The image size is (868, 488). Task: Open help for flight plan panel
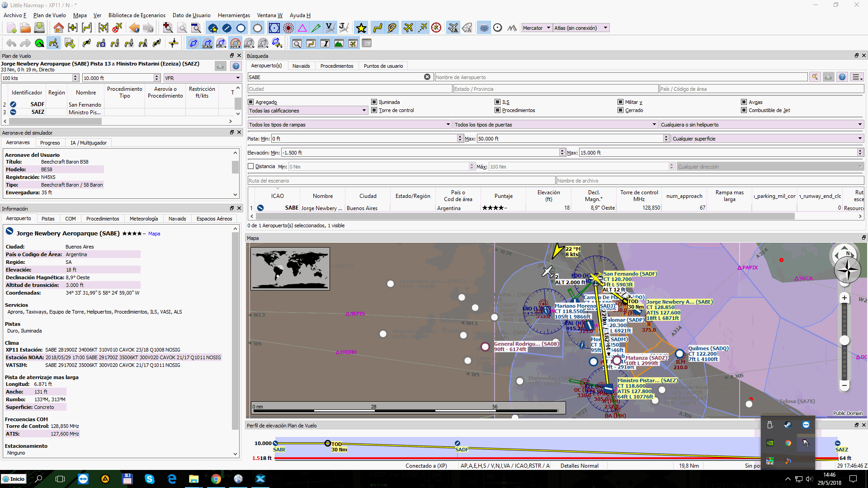pos(236,66)
